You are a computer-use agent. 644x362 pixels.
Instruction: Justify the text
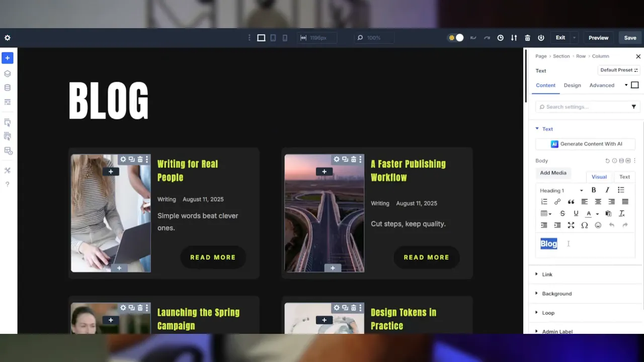tap(625, 202)
